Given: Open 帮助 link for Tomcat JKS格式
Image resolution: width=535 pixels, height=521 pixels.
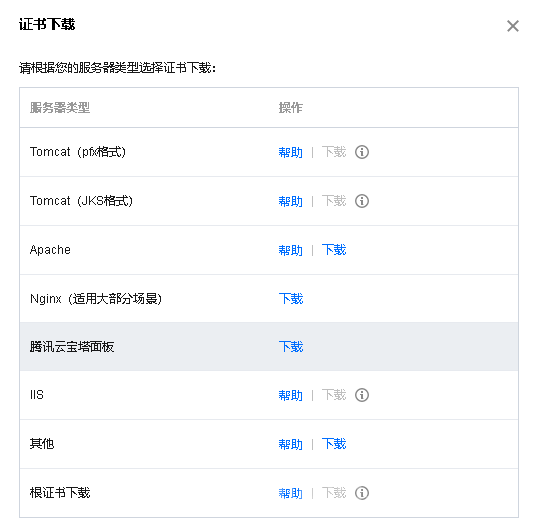Looking at the screenshot, I should point(290,201).
